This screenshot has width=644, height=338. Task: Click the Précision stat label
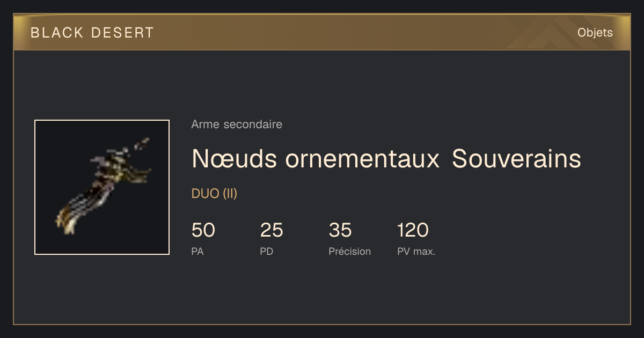point(350,251)
